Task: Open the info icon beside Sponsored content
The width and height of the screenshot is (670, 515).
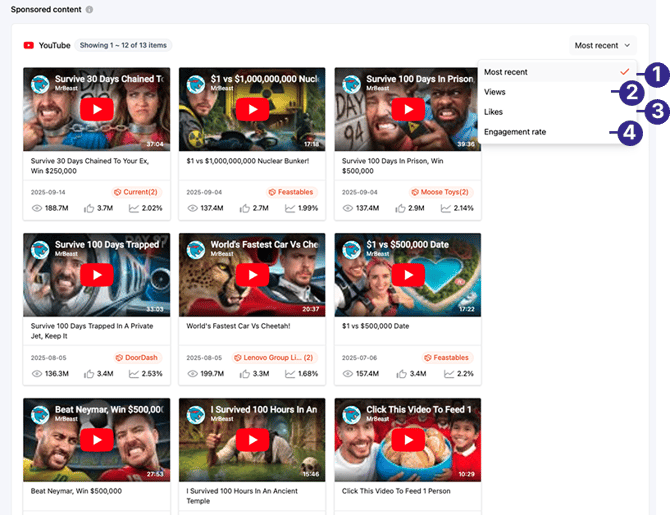Action: (89, 10)
